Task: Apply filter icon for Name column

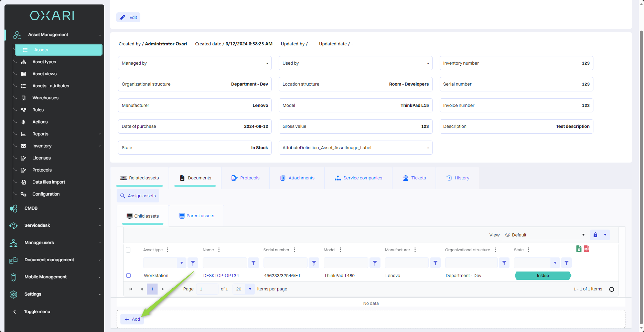Action: (253, 263)
